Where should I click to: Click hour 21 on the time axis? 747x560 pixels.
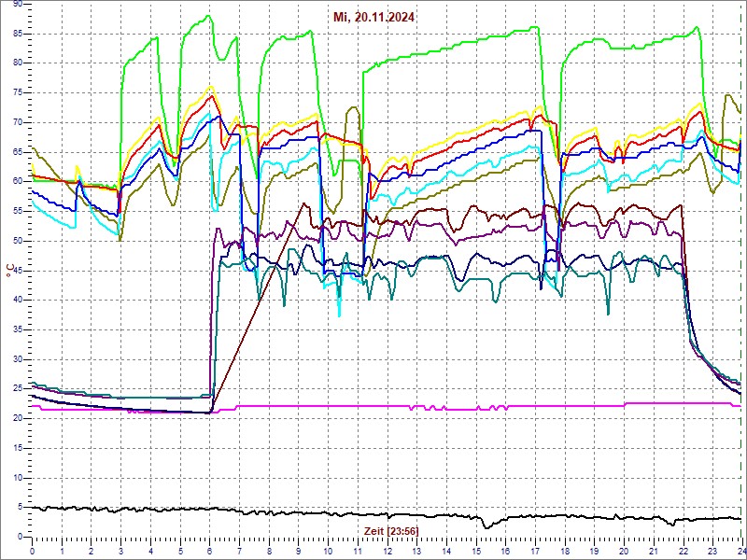tap(655, 551)
